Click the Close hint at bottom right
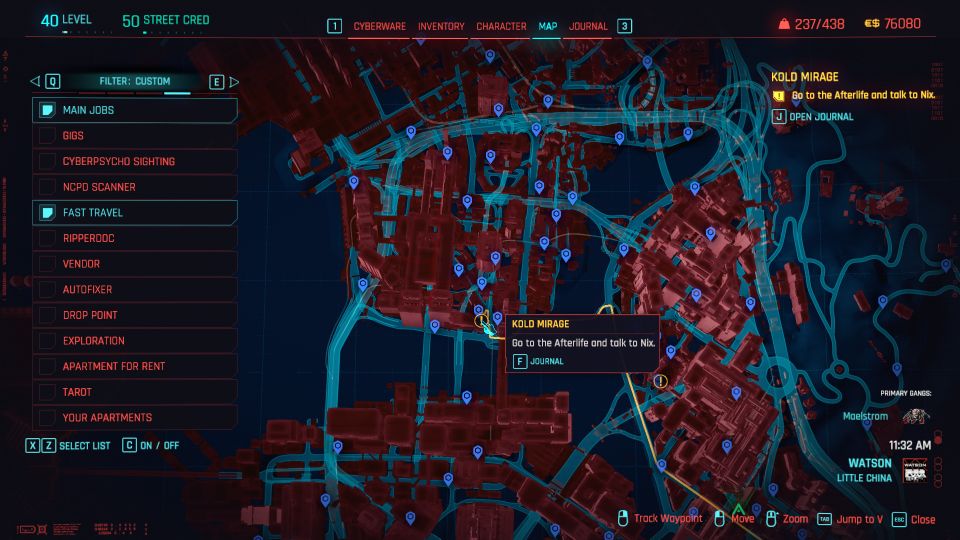This screenshot has width=960, height=540. [x=923, y=519]
